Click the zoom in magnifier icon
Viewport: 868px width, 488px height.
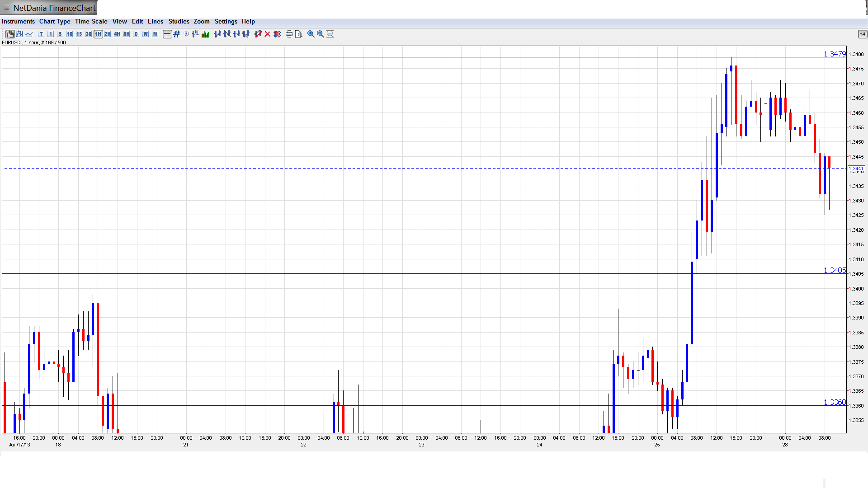coord(311,34)
